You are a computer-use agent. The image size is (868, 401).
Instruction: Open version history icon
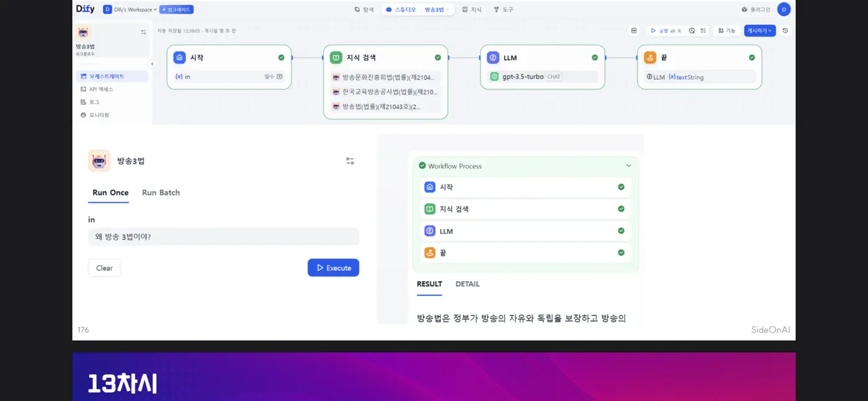tap(786, 30)
